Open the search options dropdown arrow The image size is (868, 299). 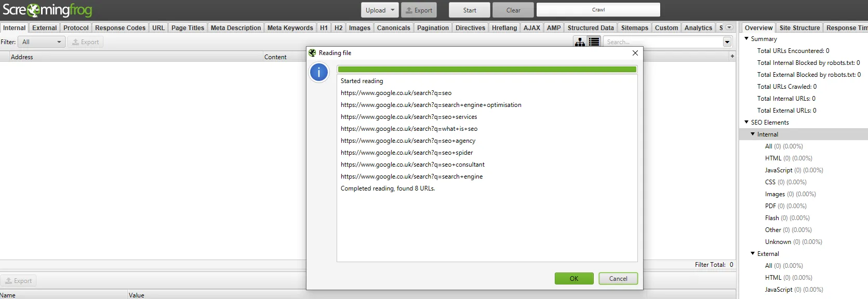click(727, 42)
